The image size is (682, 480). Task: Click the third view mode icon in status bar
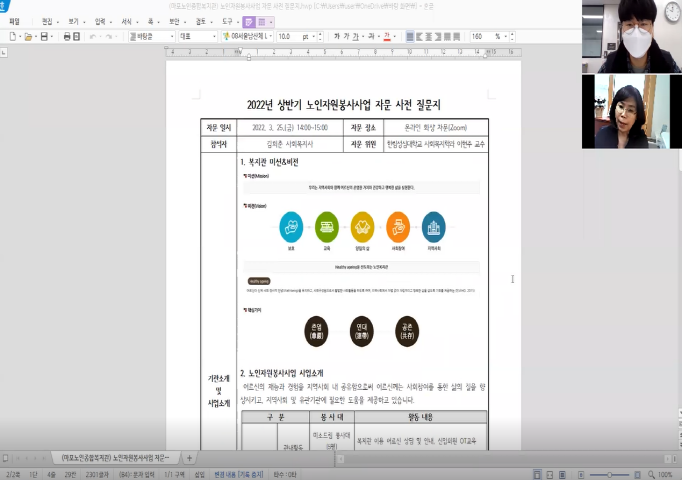(562, 474)
